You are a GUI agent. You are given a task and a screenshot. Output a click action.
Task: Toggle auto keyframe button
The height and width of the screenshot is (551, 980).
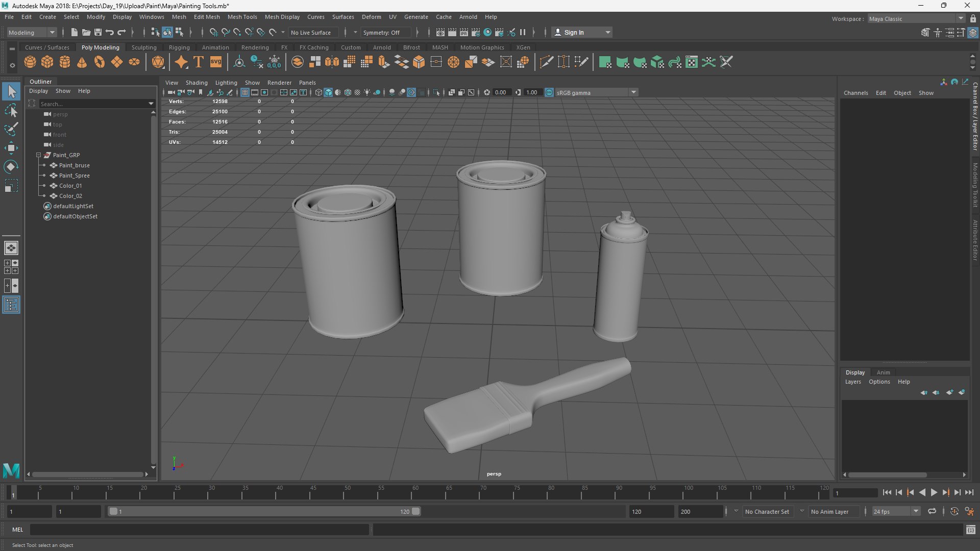point(954,511)
